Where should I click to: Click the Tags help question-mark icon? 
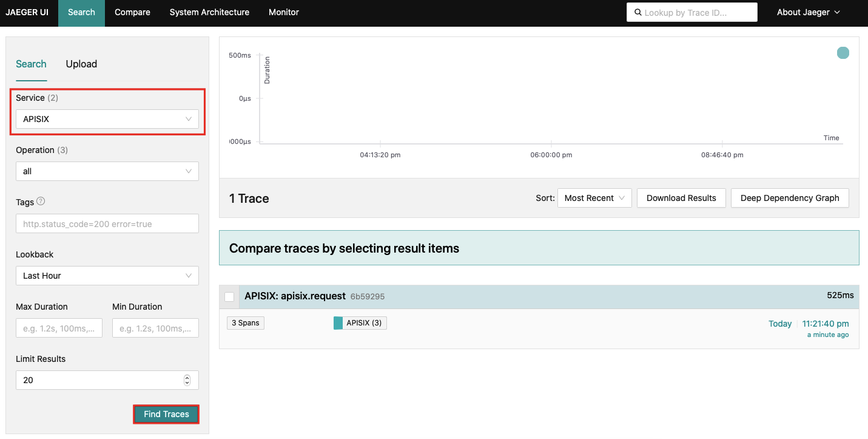point(41,202)
